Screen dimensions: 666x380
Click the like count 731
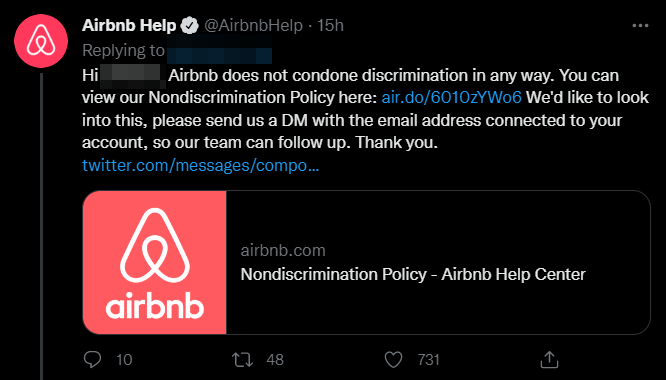pyautogui.click(x=428, y=360)
